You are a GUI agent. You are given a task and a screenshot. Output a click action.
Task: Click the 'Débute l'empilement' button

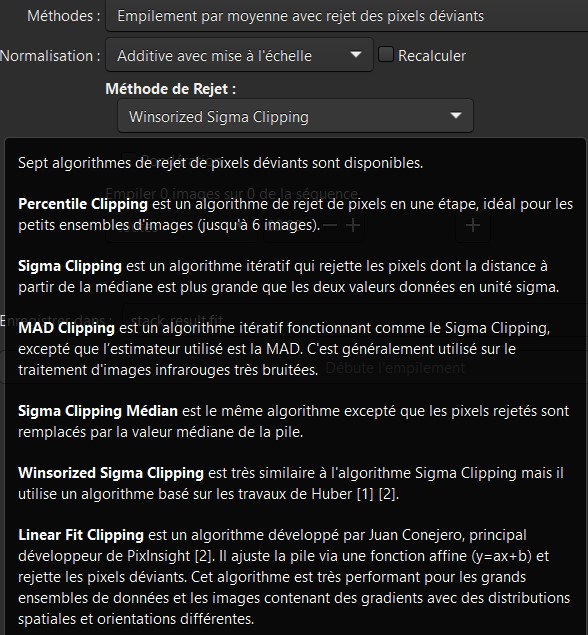pyautogui.click(x=395, y=368)
